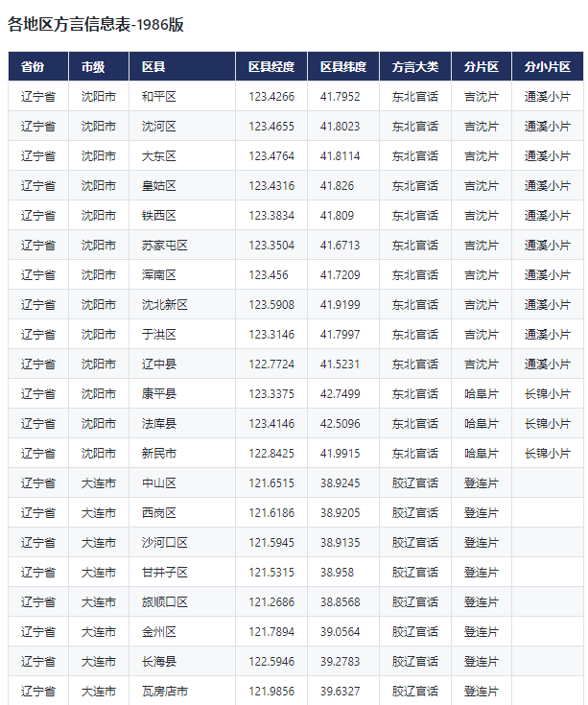
Task: Click the latitude value 42.7499
Action: pyautogui.click(x=341, y=394)
